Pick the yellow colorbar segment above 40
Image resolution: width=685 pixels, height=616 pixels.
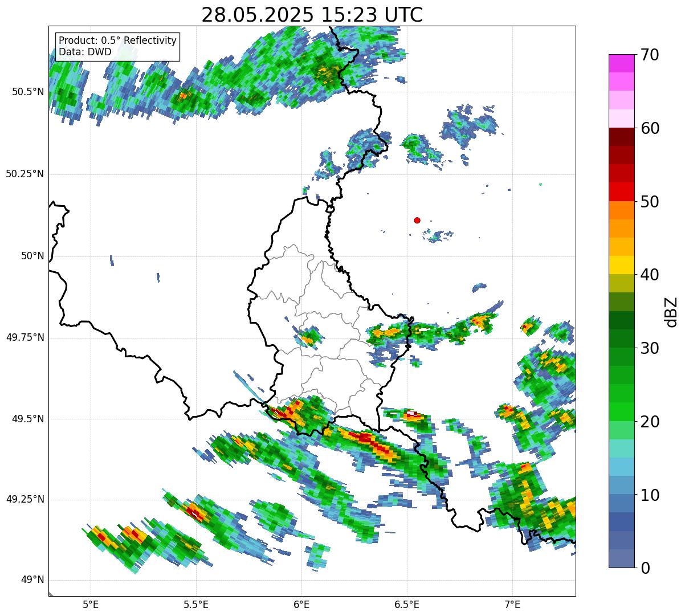point(621,265)
